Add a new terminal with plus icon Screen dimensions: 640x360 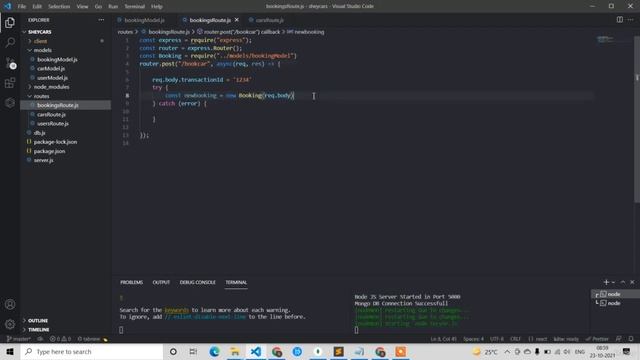click(606, 282)
